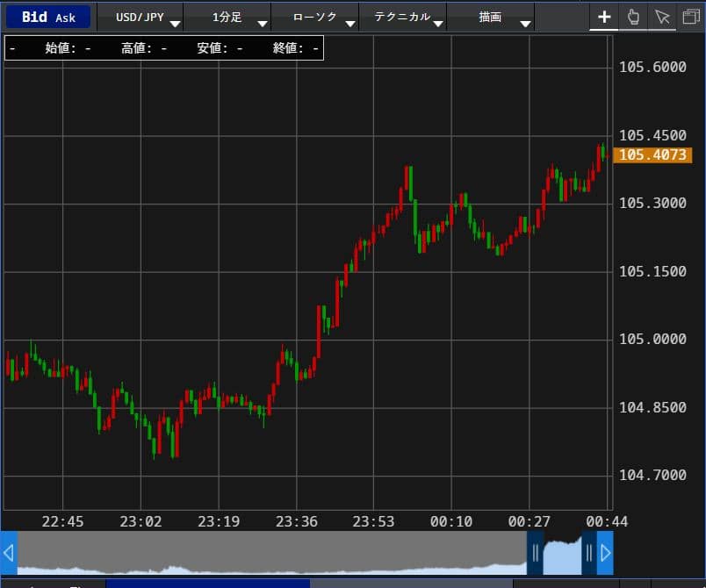Click the 105.6000 price axis label
This screenshot has width=706, height=588.
652,67
